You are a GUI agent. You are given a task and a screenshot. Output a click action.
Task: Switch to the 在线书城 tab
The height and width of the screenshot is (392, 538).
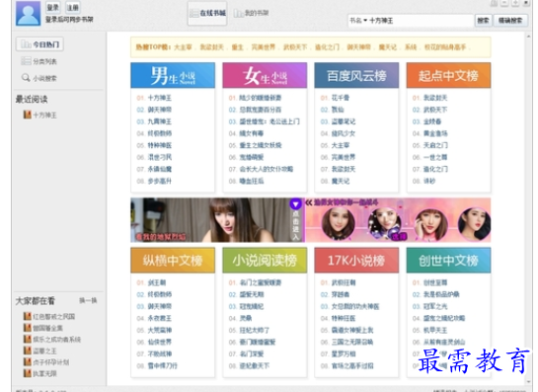pos(207,13)
